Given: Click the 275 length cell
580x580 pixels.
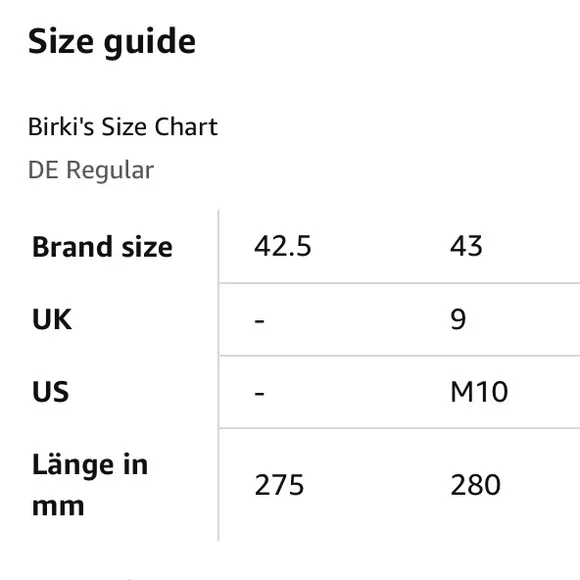Looking at the screenshot, I should [x=279, y=485].
